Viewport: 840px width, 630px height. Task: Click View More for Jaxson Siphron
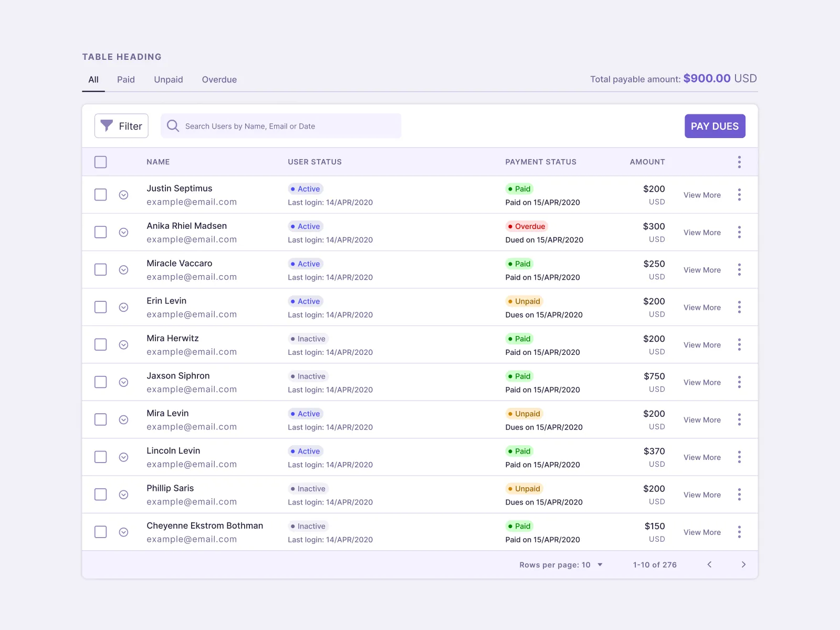pyautogui.click(x=702, y=382)
